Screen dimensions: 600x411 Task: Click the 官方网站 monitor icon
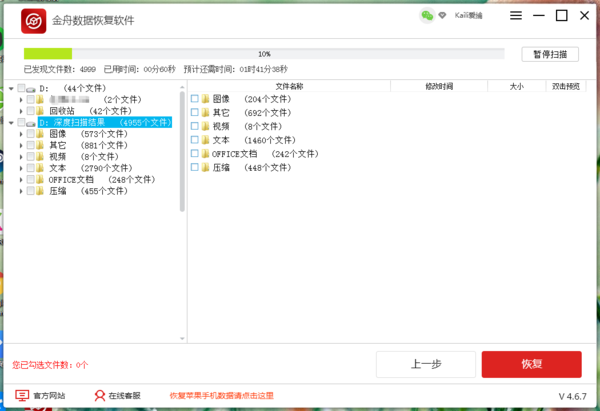pyautogui.click(x=23, y=396)
